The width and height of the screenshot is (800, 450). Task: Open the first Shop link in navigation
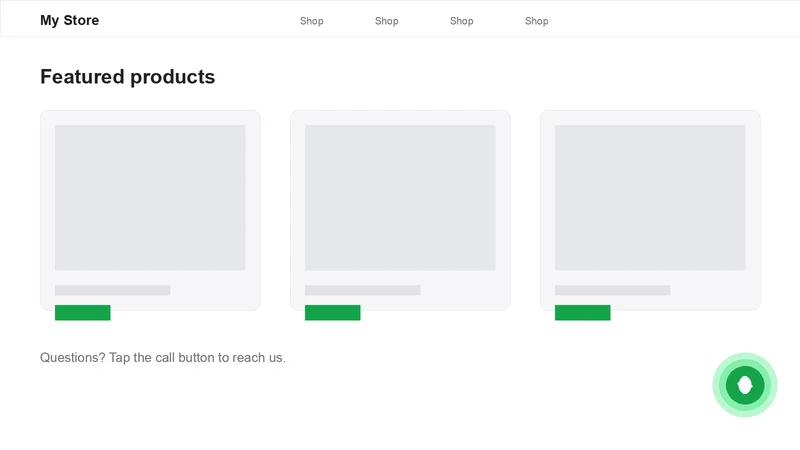(312, 21)
